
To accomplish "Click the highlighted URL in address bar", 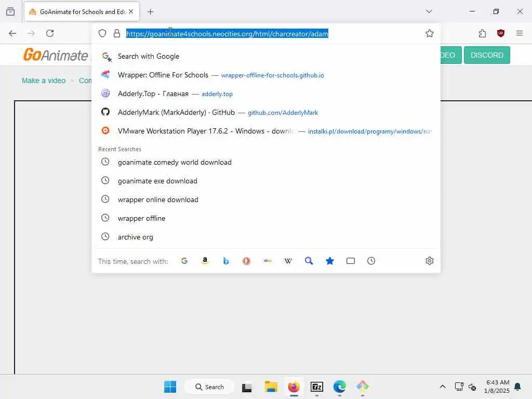I will pyautogui.click(x=228, y=34).
